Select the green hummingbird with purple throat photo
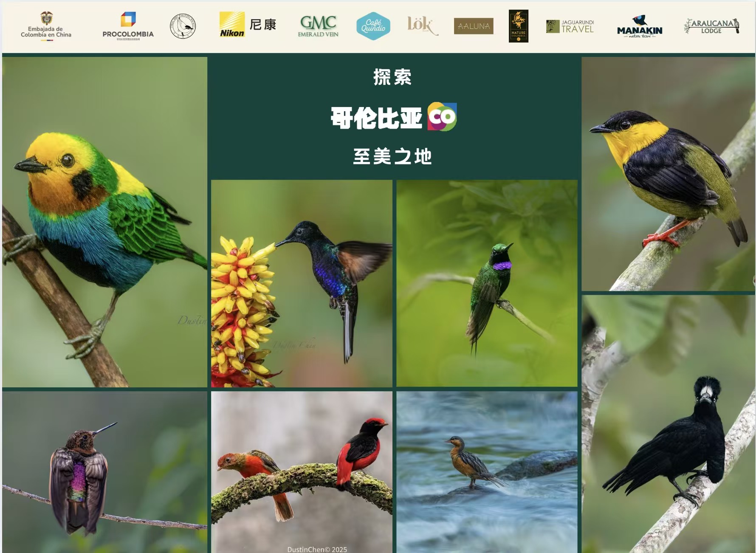This screenshot has height=553, width=756. (487, 283)
